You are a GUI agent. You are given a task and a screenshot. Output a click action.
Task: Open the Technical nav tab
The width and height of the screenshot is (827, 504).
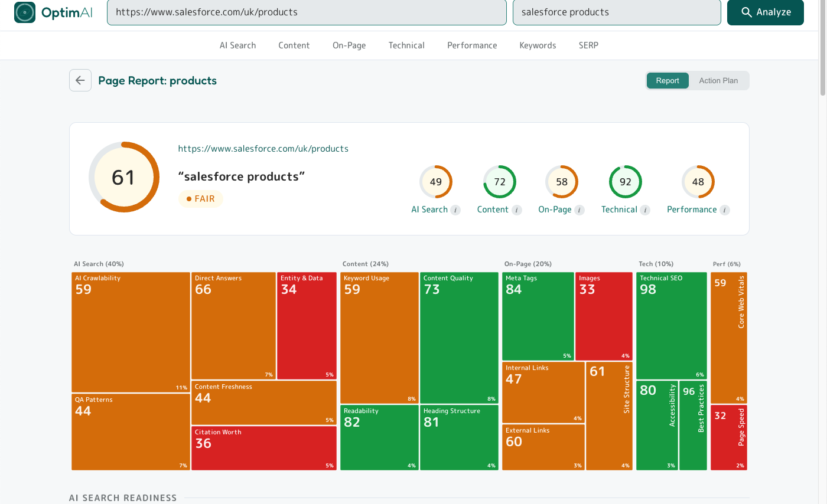(x=406, y=45)
